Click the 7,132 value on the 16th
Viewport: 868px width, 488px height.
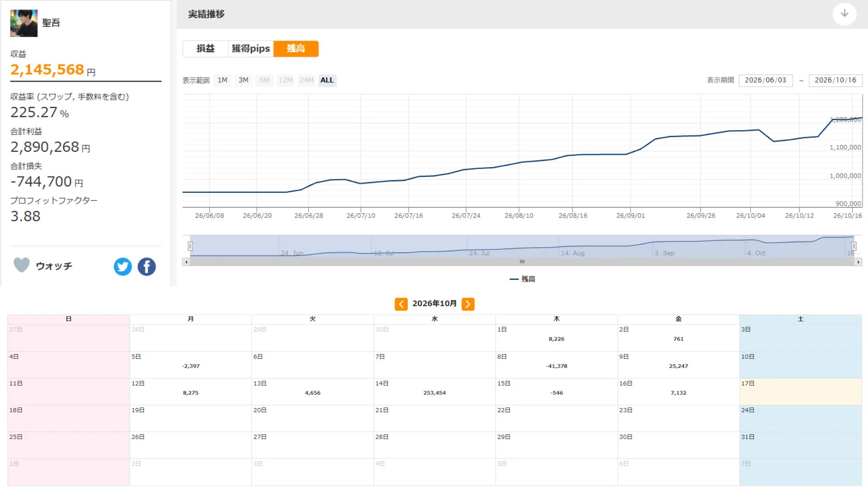679,393
